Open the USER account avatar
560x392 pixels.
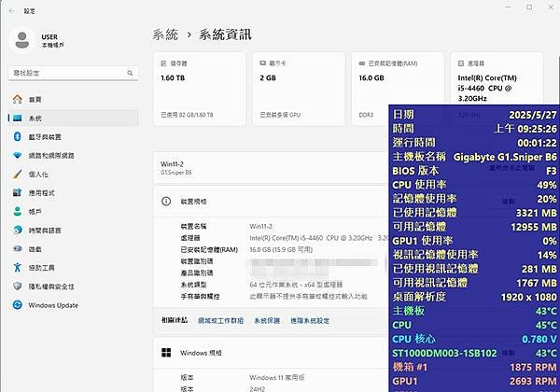coord(22,40)
